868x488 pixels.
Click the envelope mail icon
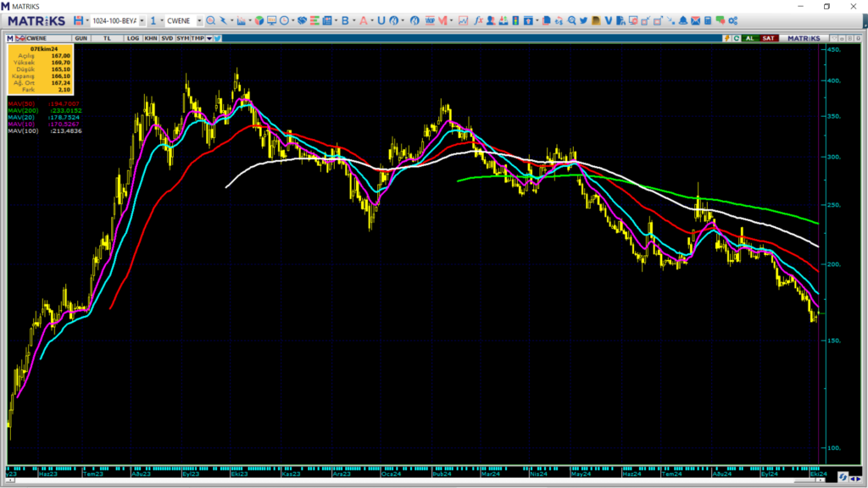click(x=695, y=19)
